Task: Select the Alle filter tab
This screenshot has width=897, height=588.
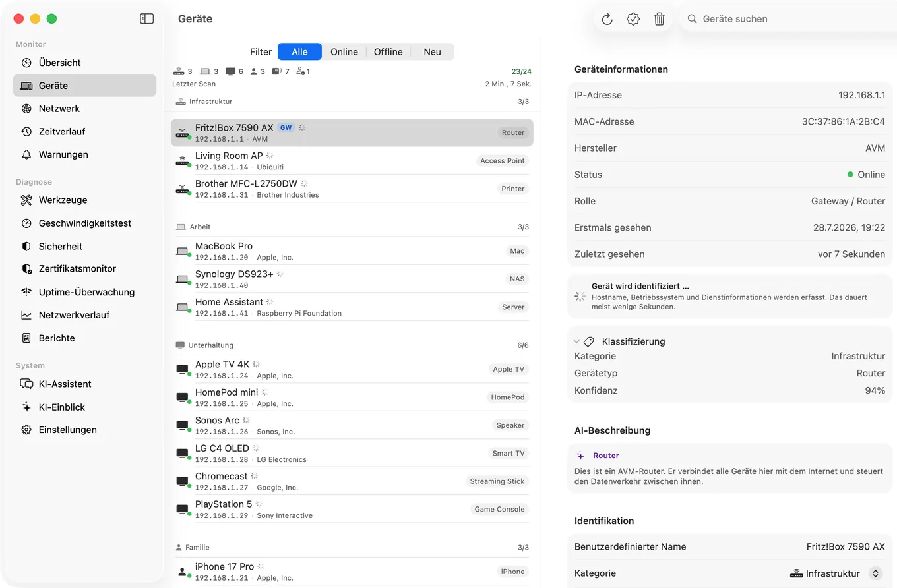Action: click(299, 52)
